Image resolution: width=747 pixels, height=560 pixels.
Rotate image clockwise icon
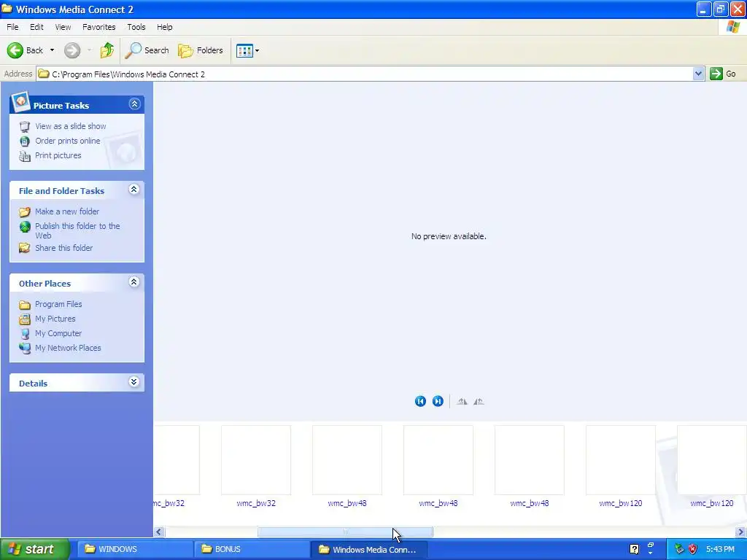tap(462, 402)
